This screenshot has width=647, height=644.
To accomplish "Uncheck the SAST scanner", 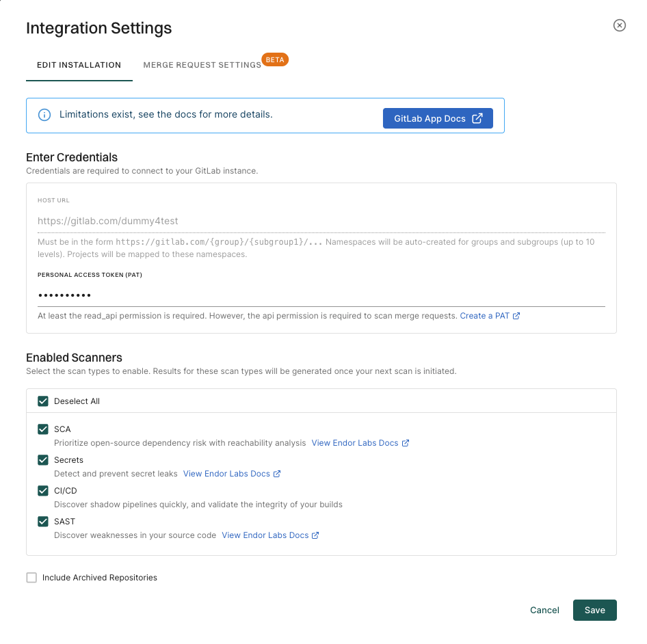I will tap(43, 521).
